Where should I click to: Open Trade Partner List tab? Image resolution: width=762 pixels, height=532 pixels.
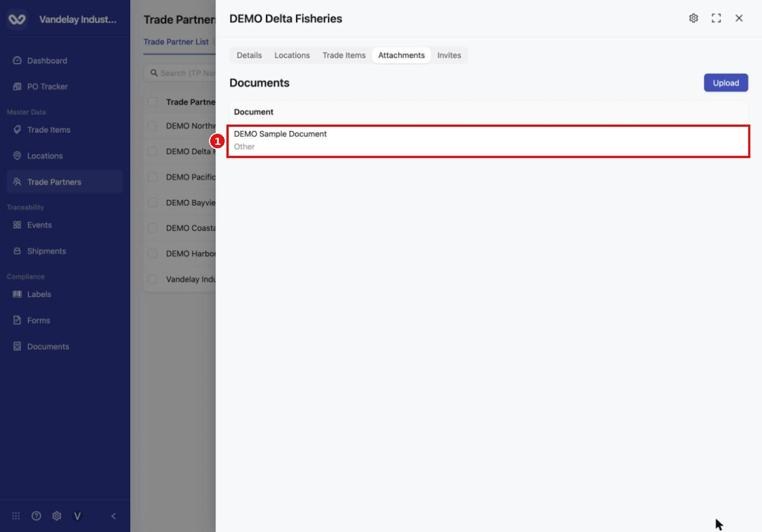coord(176,42)
